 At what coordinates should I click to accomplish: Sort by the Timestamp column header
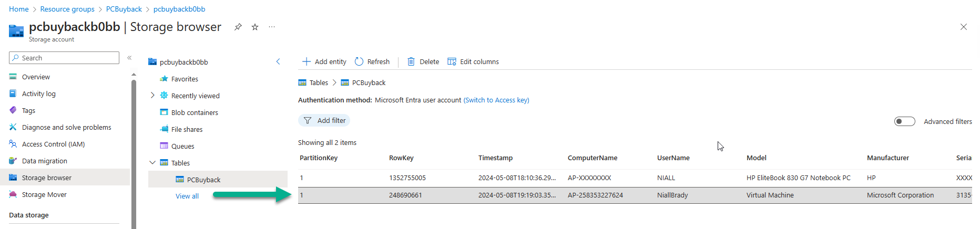tap(495, 158)
